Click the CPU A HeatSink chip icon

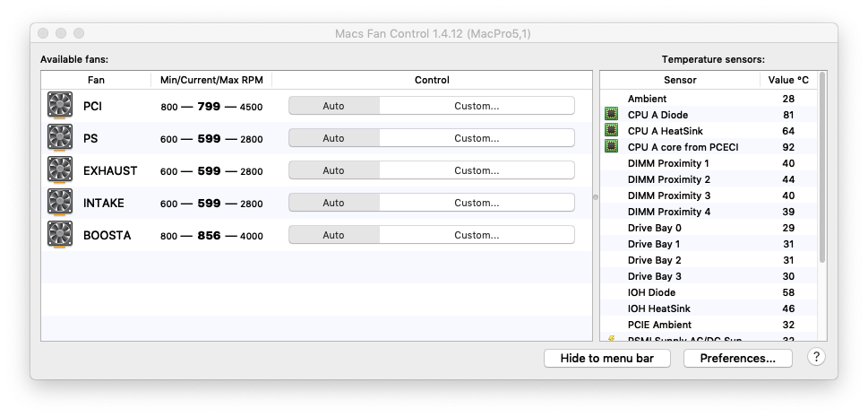click(x=611, y=131)
